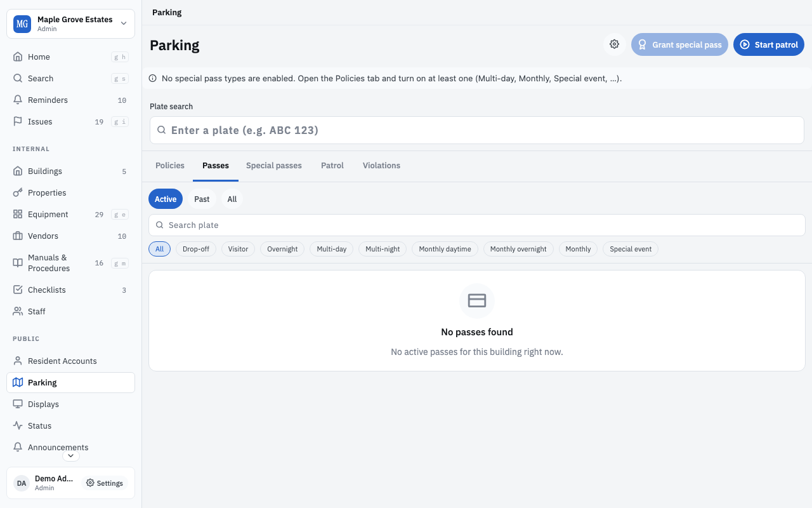Switch to the Violations tab
812x508 pixels.
[381, 165]
